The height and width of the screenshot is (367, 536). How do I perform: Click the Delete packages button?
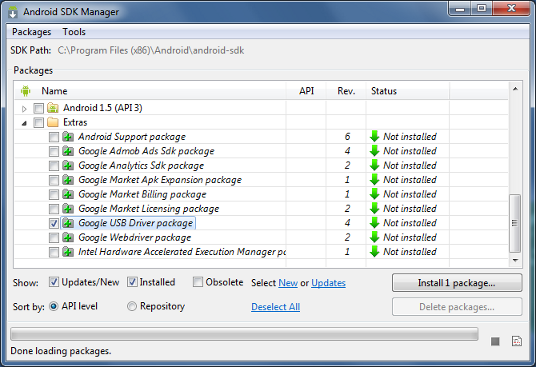[457, 307]
